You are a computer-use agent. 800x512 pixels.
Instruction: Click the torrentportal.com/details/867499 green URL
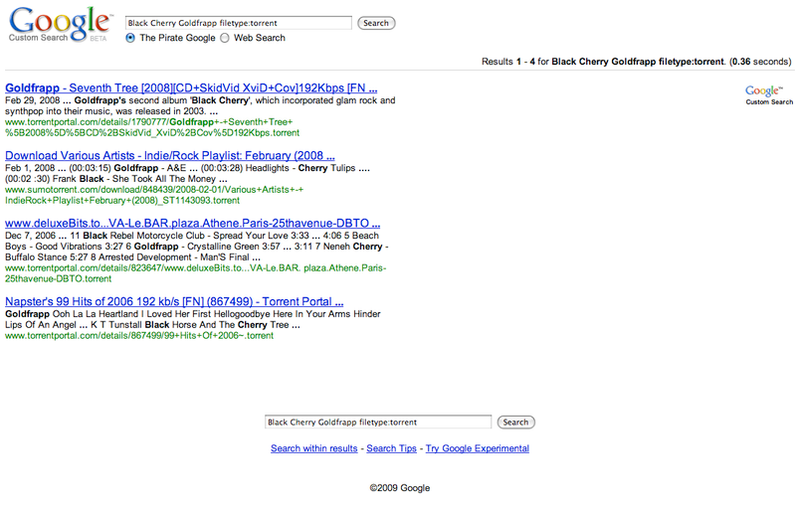[139, 336]
